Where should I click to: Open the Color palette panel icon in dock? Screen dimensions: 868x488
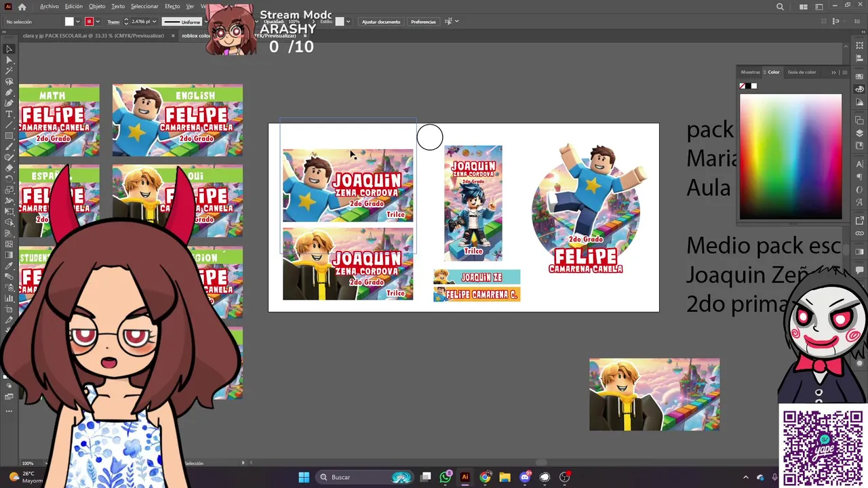point(860,89)
